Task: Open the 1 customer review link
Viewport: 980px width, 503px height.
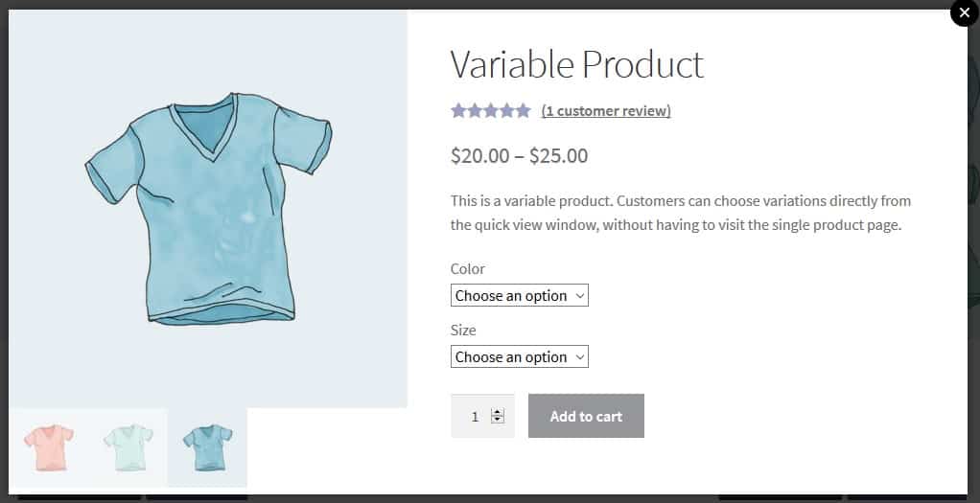Action: [606, 111]
